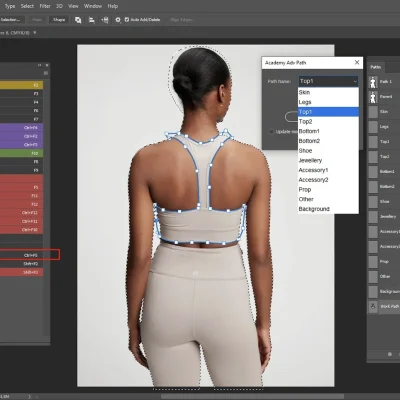The height and width of the screenshot is (400, 400).
Task: Choose Top2 from path name list
Action: click(328, 121)
